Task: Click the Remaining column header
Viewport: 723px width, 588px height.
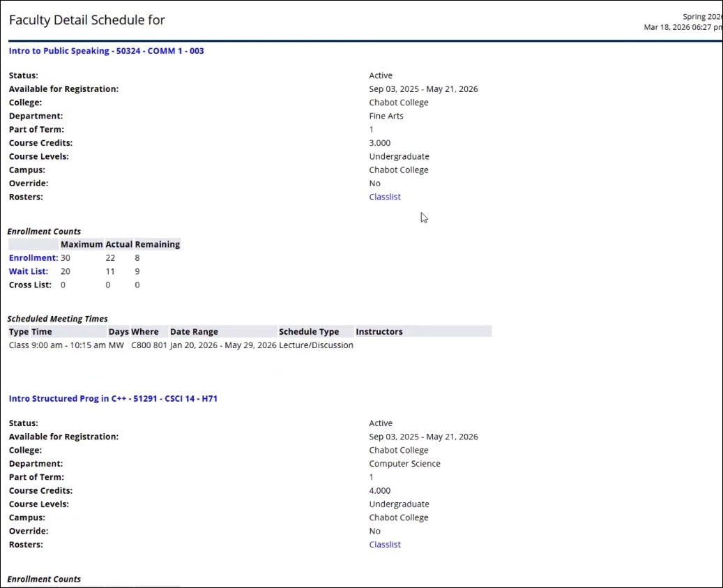Action: 158,244
